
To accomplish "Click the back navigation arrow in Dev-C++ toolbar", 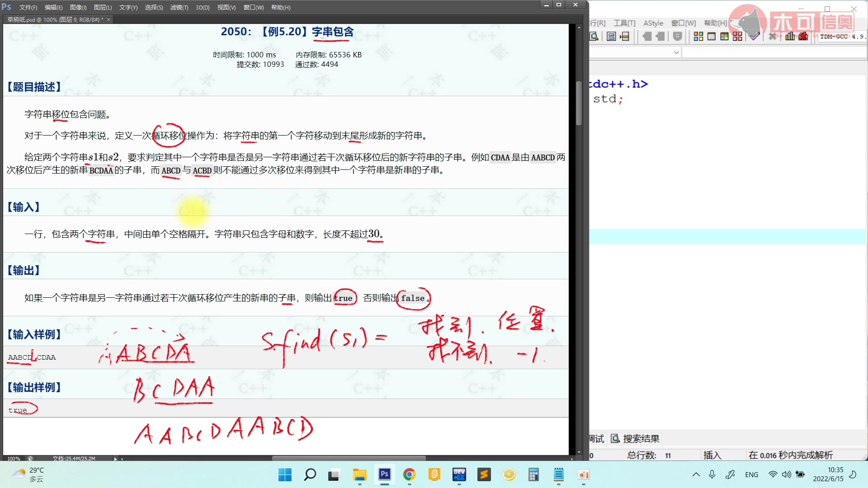I will [647, 37].
